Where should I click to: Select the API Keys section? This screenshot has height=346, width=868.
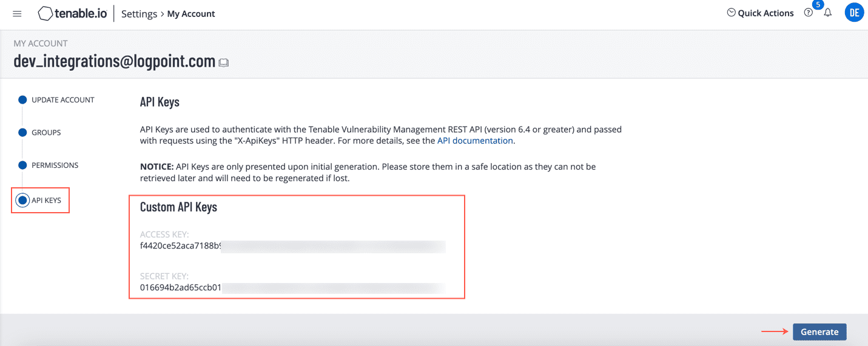coord(46,200)
